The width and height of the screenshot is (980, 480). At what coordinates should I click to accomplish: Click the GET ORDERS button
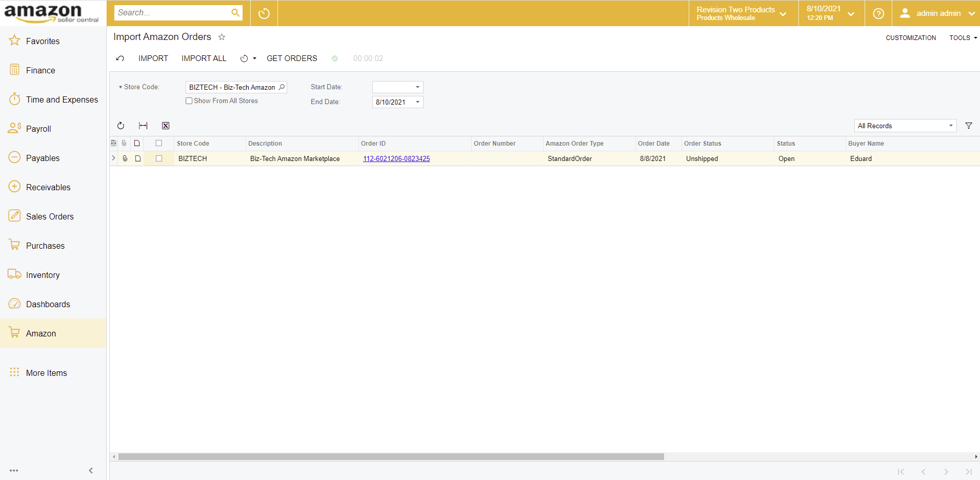click(x=292, y=58)
